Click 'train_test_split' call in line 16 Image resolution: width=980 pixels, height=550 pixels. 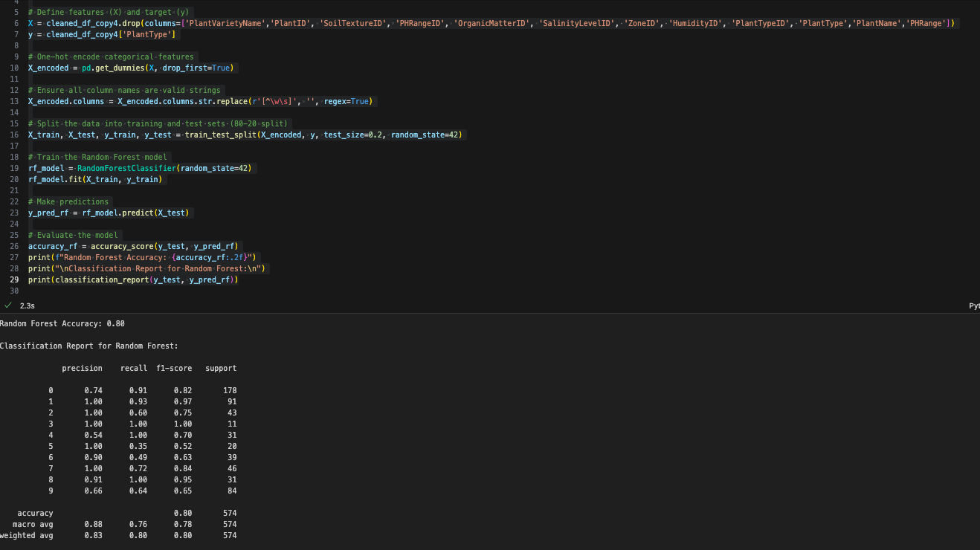click(x=220, y=135)
